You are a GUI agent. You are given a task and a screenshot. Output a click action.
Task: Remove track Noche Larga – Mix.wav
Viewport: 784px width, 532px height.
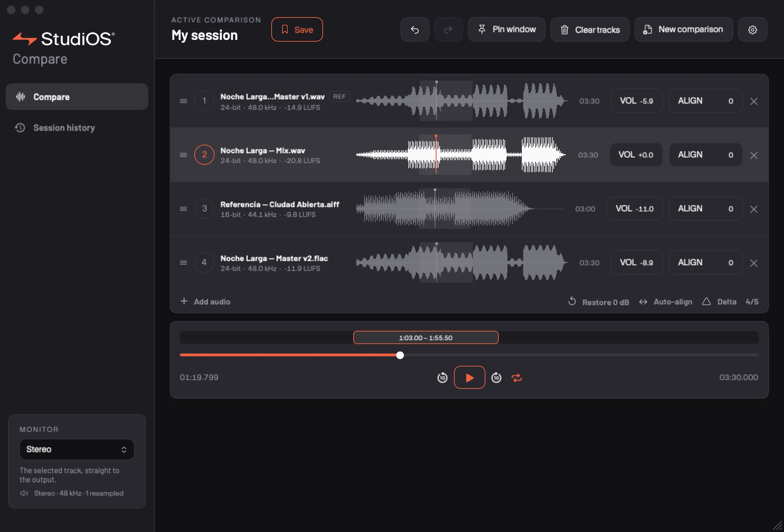click(754, 155)
